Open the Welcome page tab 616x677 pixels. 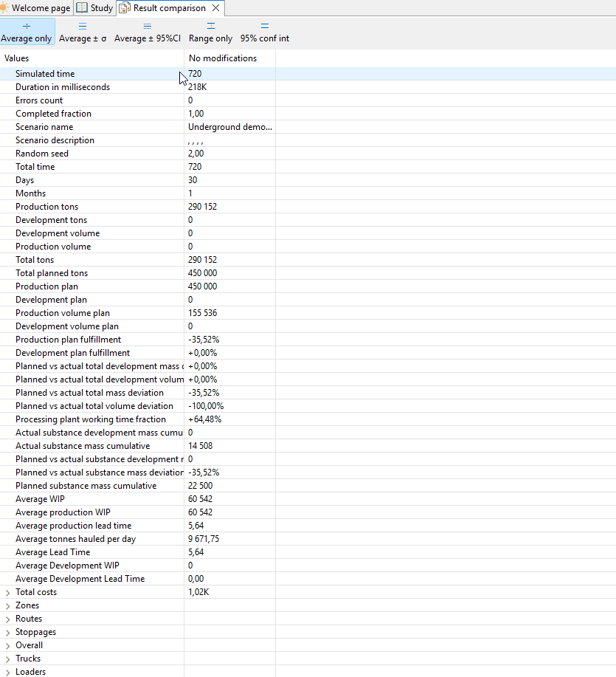36,8
